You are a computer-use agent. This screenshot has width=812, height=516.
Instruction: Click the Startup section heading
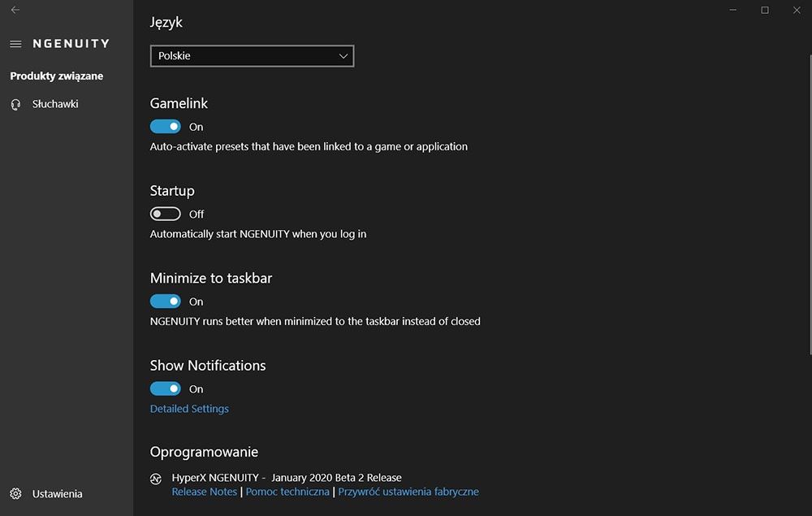point(172,191)
